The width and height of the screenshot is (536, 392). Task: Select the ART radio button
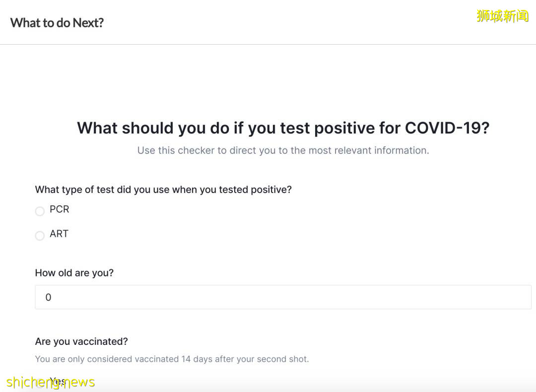tap(40, 236)
